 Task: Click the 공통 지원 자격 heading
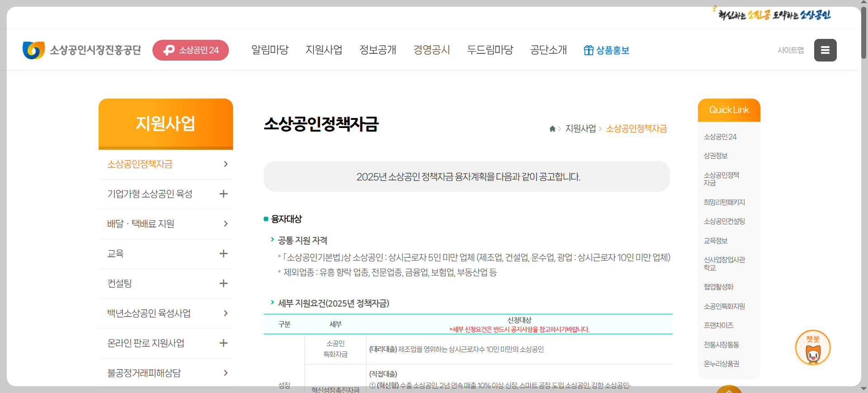point(302,241)
